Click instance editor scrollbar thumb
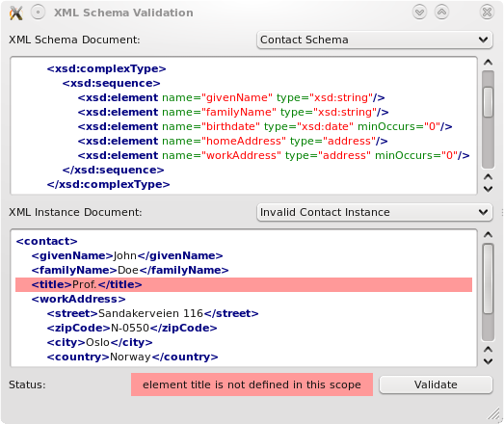 (x=489, y=278)
